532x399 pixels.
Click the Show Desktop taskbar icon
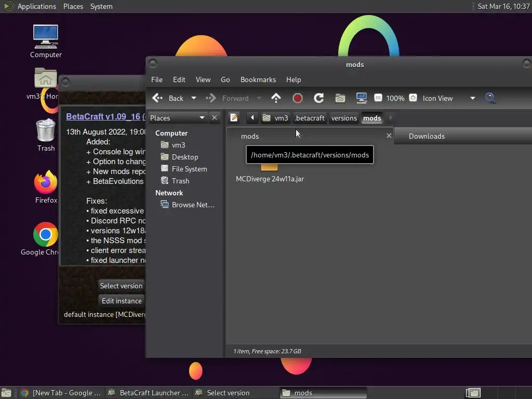[6, 393]
